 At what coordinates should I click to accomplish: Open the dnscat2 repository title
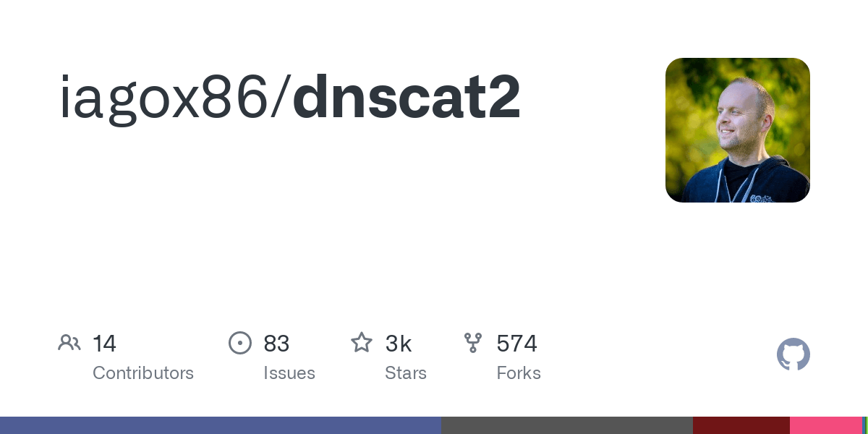pyautogui.click(x=406, y=97)
